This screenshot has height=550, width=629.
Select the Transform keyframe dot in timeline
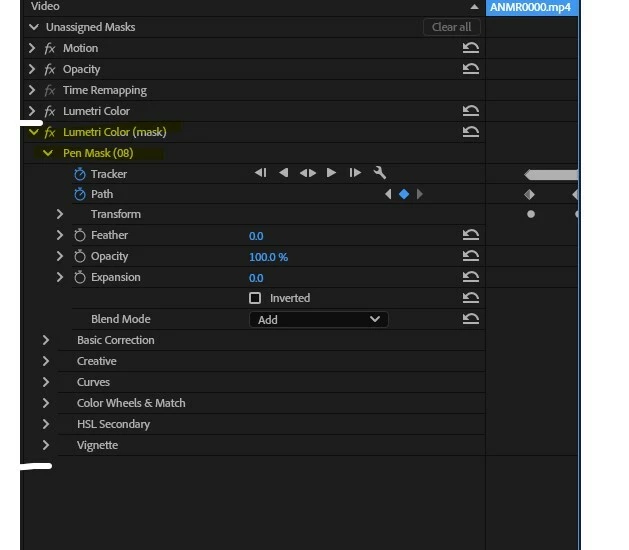coord(531,214)
